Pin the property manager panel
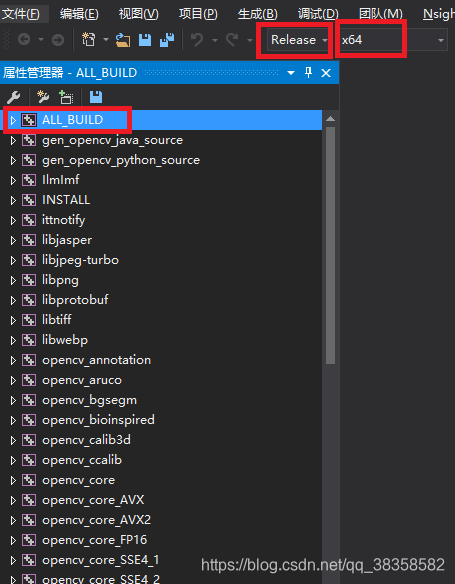The height and width of the screenshot is (584, 455). 308,73
